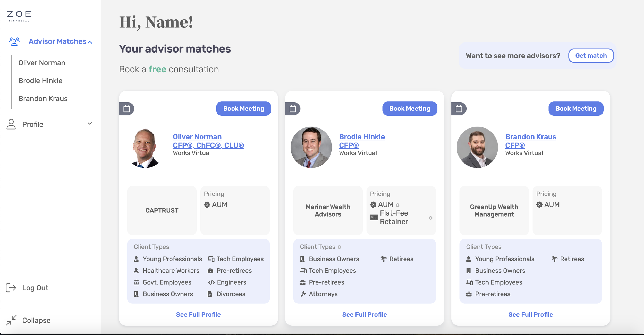Select Oliver Norman in the sidebar list
Image resolution: width=644 pixels, height=335 pixels.
pyautogui.click(x=42, y=63)
